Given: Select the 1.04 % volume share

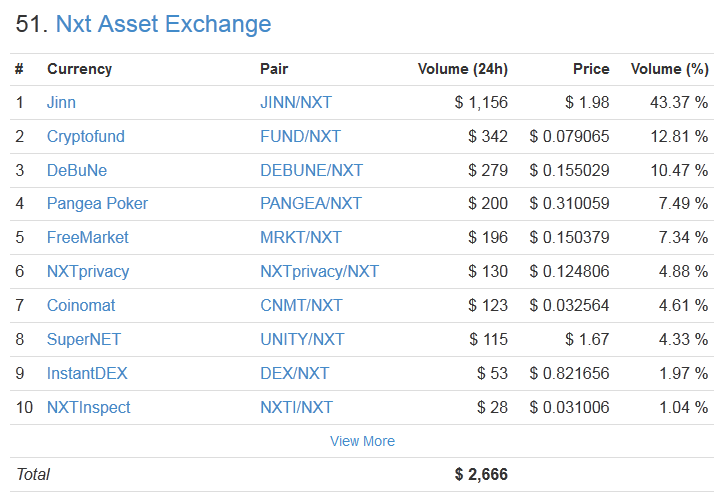Looking at the screenshot, I should coord(683,408).
